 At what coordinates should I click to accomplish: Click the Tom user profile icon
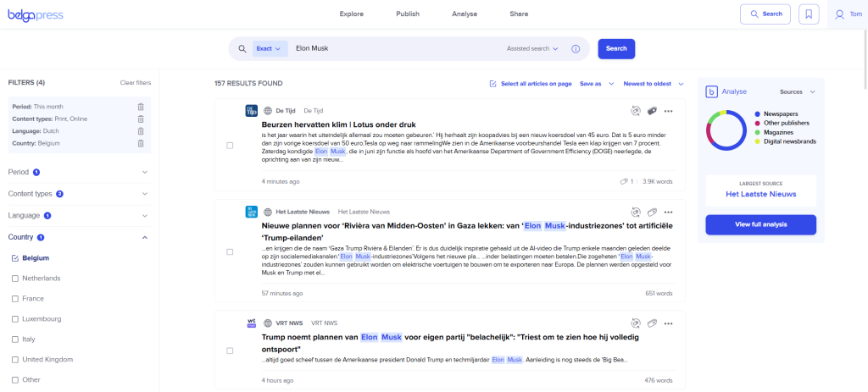(x=840, y=14)
